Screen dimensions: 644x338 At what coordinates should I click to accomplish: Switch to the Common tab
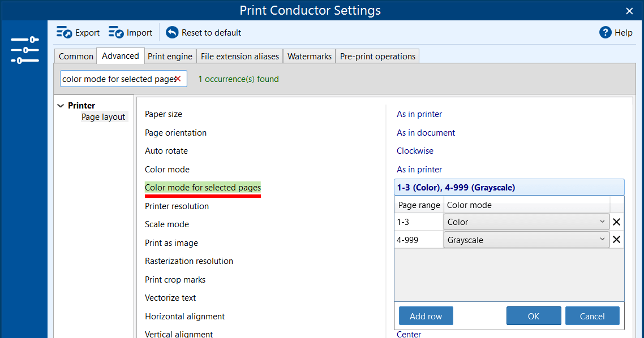(76, 57)
